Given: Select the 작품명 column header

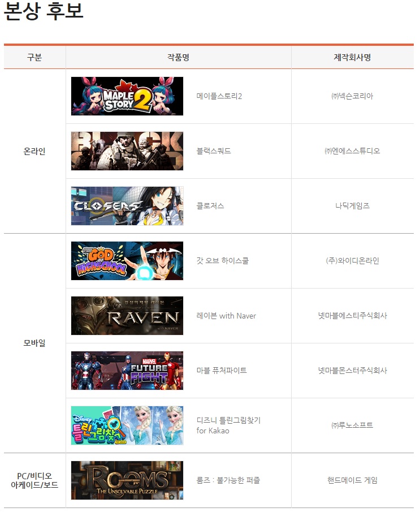Looking at the screenshot, I should tap(178, 58).
